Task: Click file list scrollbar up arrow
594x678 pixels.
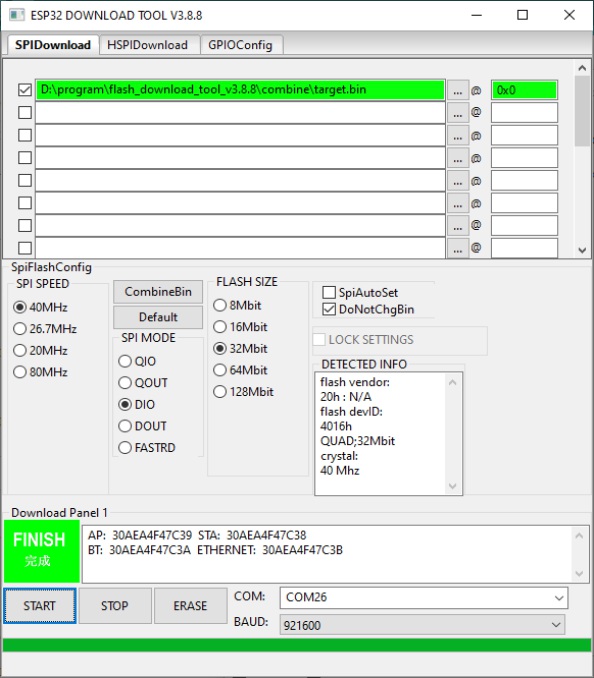Action: (x=582, y=68)
